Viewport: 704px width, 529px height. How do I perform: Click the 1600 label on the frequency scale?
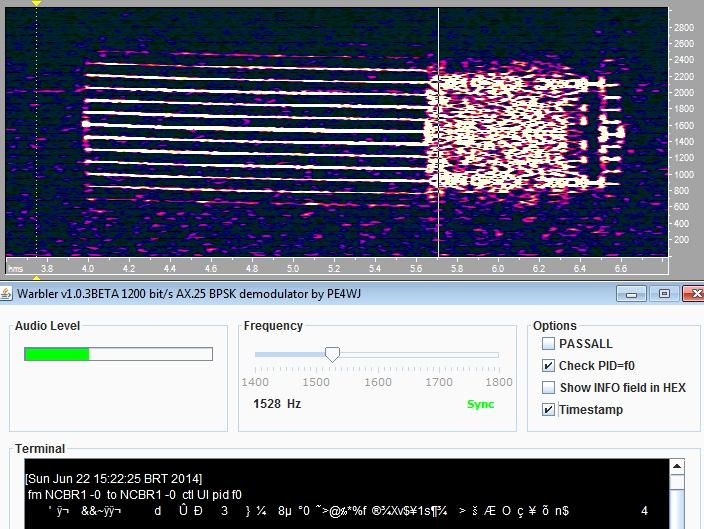coord(684,126)
